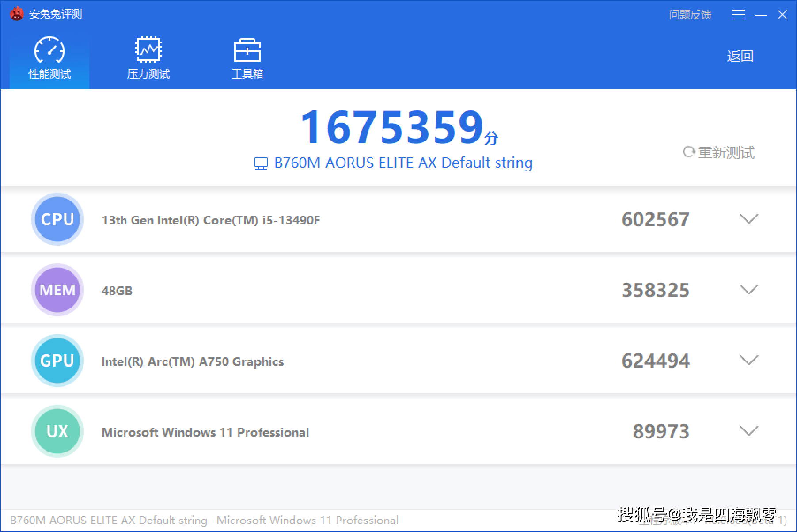Click the cyan GPU badge icon
Screen dimensions: 797x532
57,361
